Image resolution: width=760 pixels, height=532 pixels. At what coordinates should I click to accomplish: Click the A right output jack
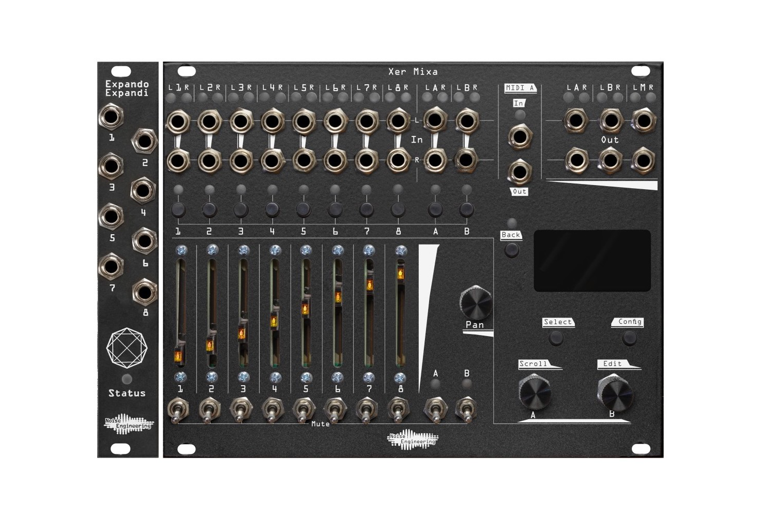click(577, 160)
